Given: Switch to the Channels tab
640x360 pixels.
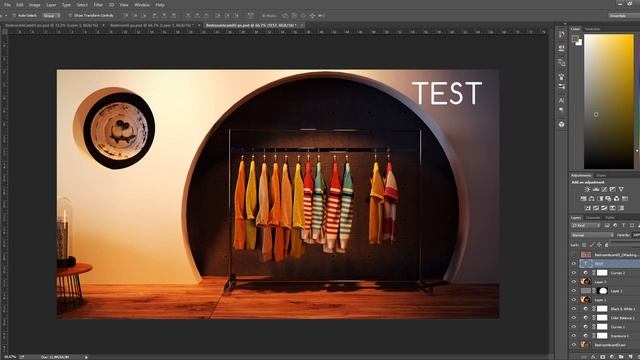Looking at the screenshot, I should pos(593,218).
